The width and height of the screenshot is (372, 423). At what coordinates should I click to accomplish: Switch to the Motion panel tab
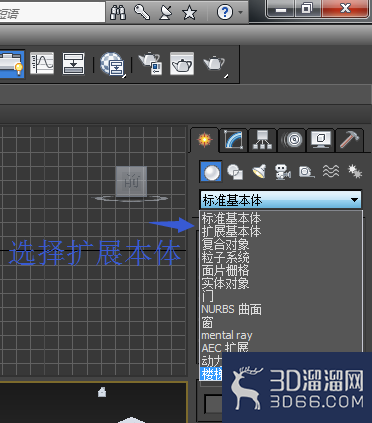click(292, 139)
